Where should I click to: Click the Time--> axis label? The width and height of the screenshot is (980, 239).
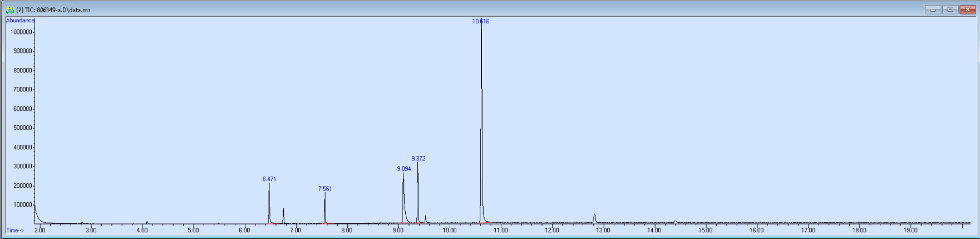(15, 231)
